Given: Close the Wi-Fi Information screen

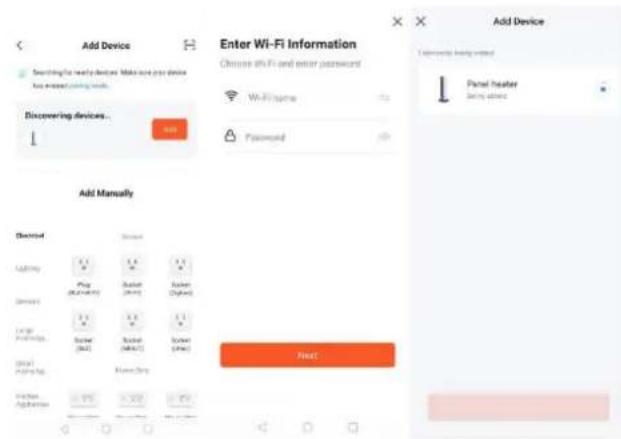Looking at the screenshot, I should (x=397, y=21).
